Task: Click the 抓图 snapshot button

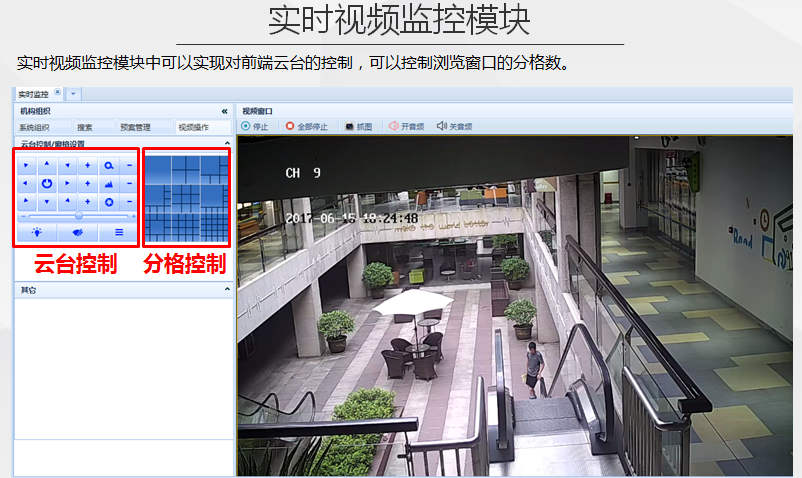Action: [x=357, y=127]
